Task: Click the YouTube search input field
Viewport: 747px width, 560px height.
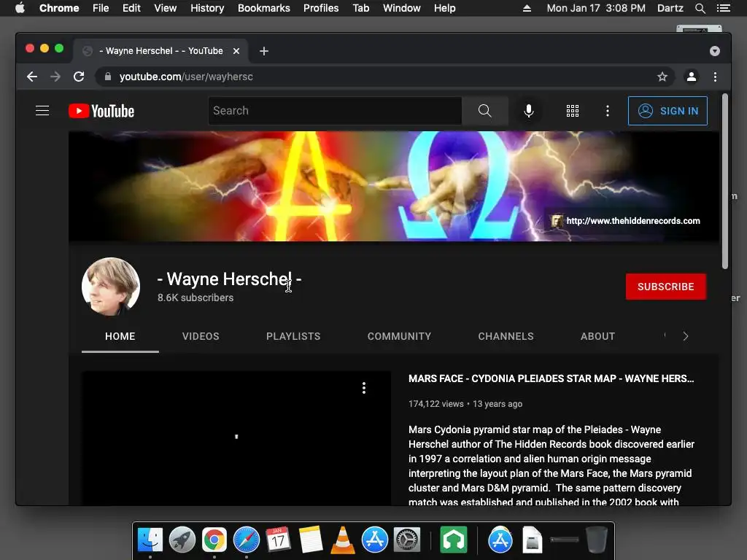Action: click(335, 111)
